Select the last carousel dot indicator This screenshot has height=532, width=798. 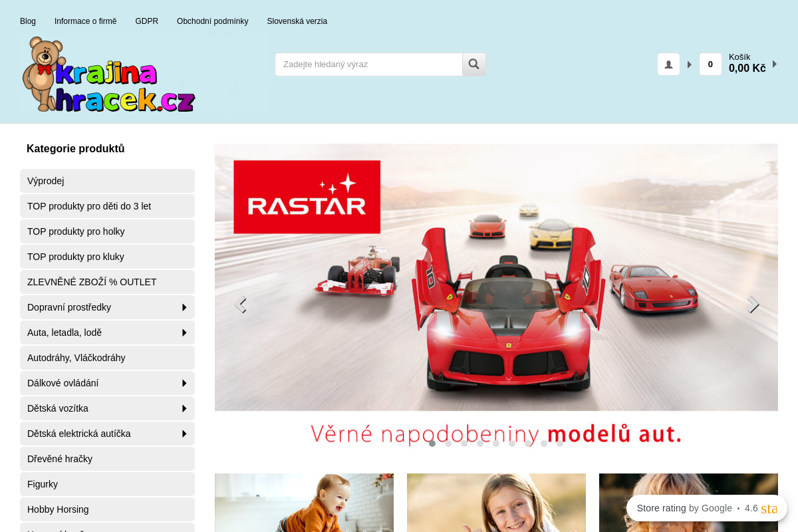560,444
